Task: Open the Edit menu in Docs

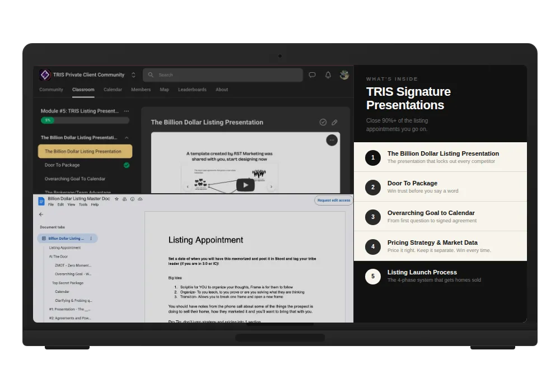Action: [60, 204]
